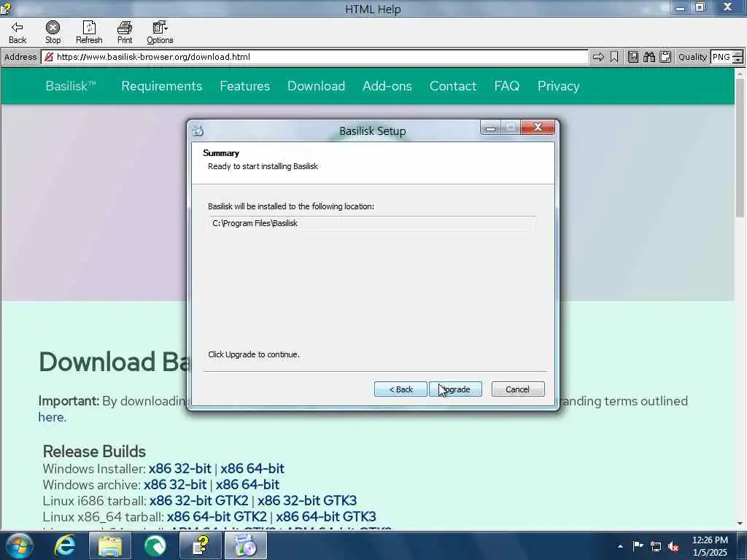Open the Add-ons nav item
This screenshot has height=560, width=747.
(x=387, y=86)
